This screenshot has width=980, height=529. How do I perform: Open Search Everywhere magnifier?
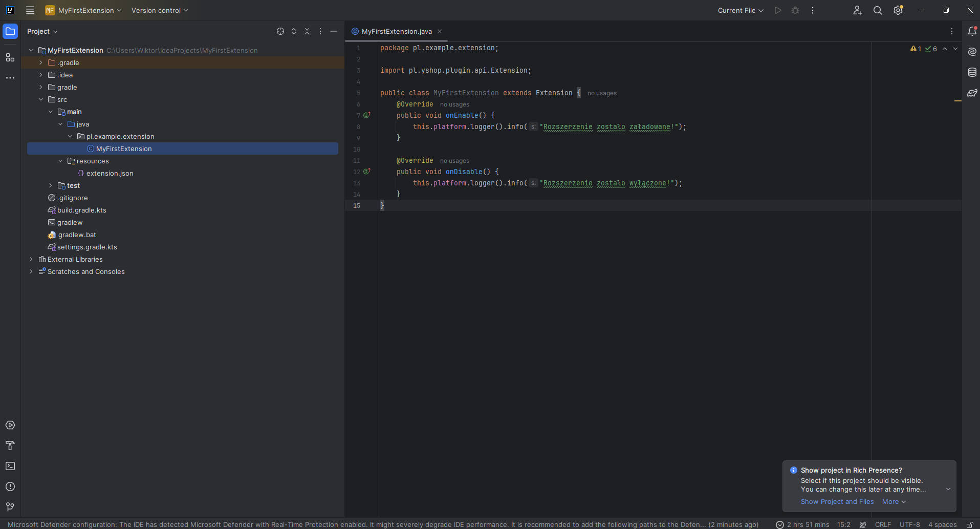coord(878,10)
